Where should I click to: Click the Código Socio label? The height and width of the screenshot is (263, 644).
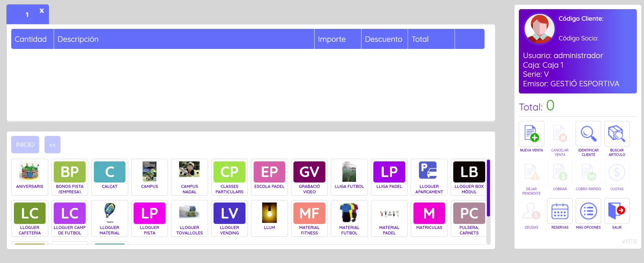pyautogui.click(x=578, y=38)
